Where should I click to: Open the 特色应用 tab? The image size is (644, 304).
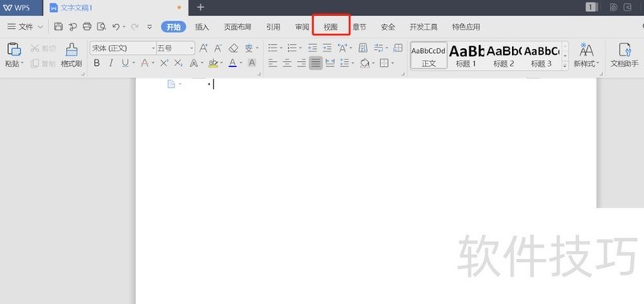[x=466, y=27]
